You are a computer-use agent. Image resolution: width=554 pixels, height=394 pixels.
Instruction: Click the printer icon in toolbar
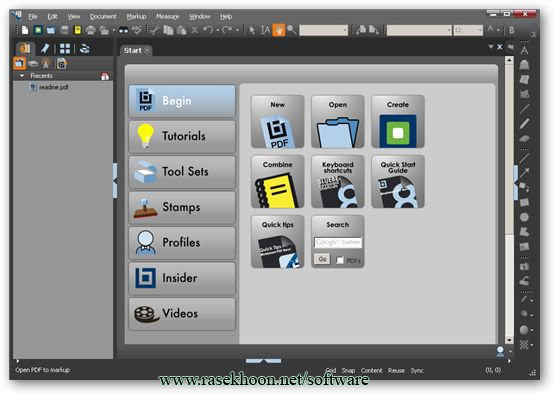point(91,30)
